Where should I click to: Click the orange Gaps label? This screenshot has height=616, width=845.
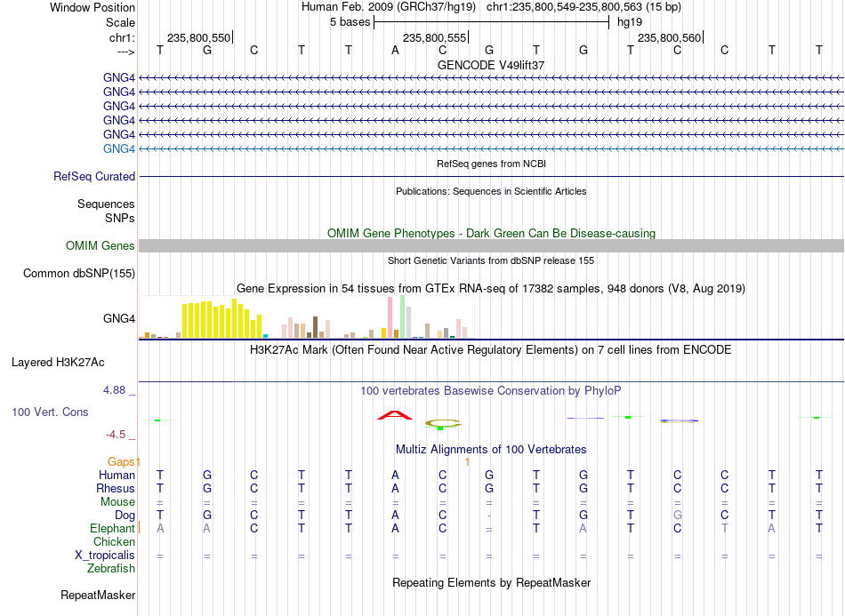coord(121,461)
